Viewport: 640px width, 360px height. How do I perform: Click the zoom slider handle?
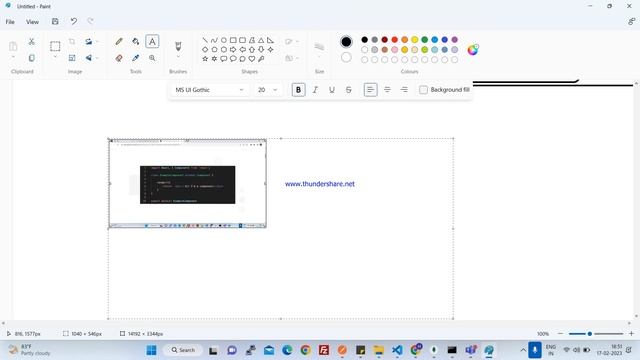point(589,334)
